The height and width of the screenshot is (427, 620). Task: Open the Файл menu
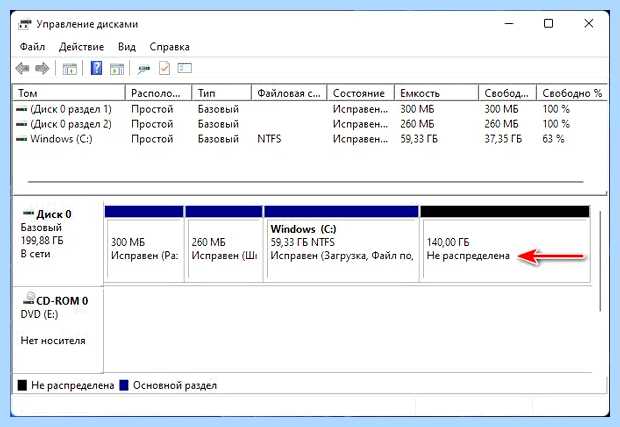(x=32, y=47)
